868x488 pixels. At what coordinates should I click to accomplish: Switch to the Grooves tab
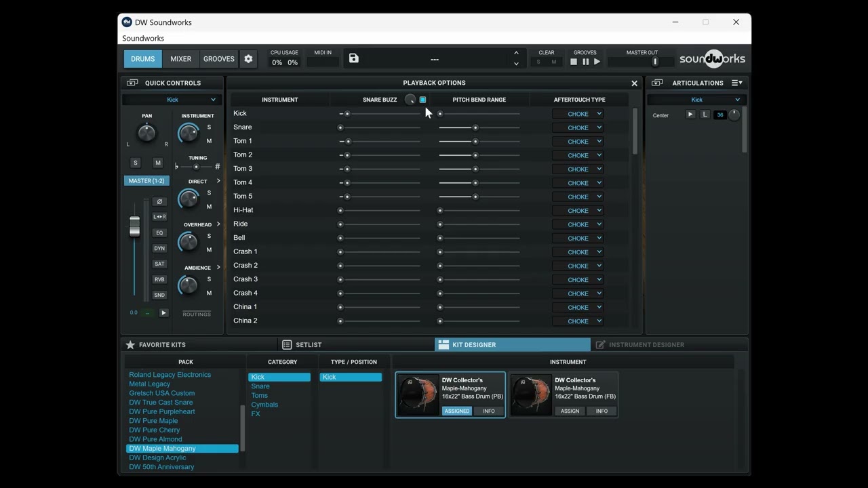click(x=219, y=59)
